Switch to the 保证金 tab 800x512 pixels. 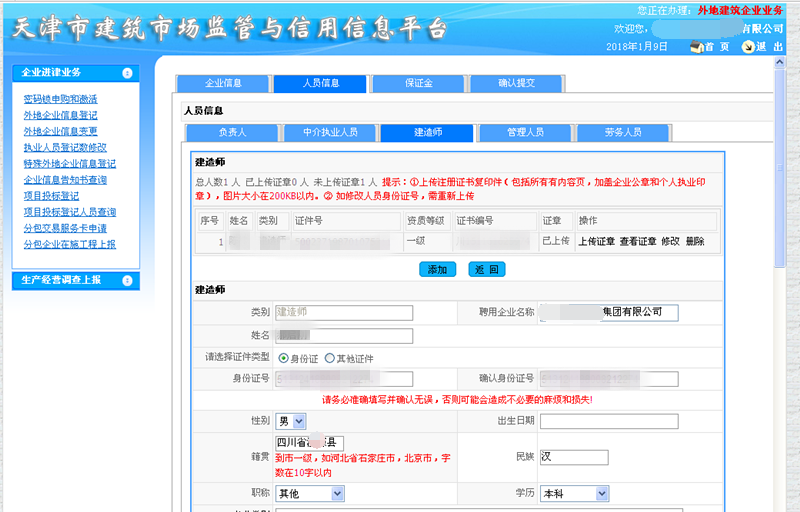click(x=419, y=83)
